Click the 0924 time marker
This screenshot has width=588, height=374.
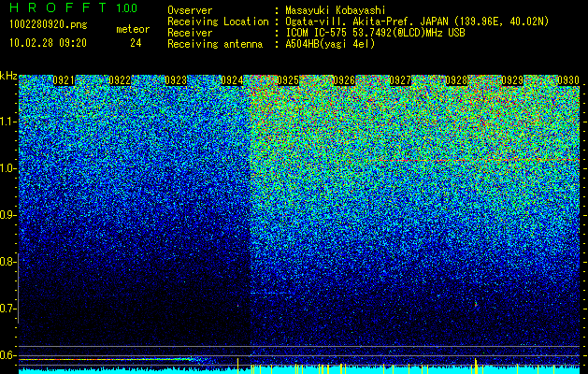coord(232,80)
